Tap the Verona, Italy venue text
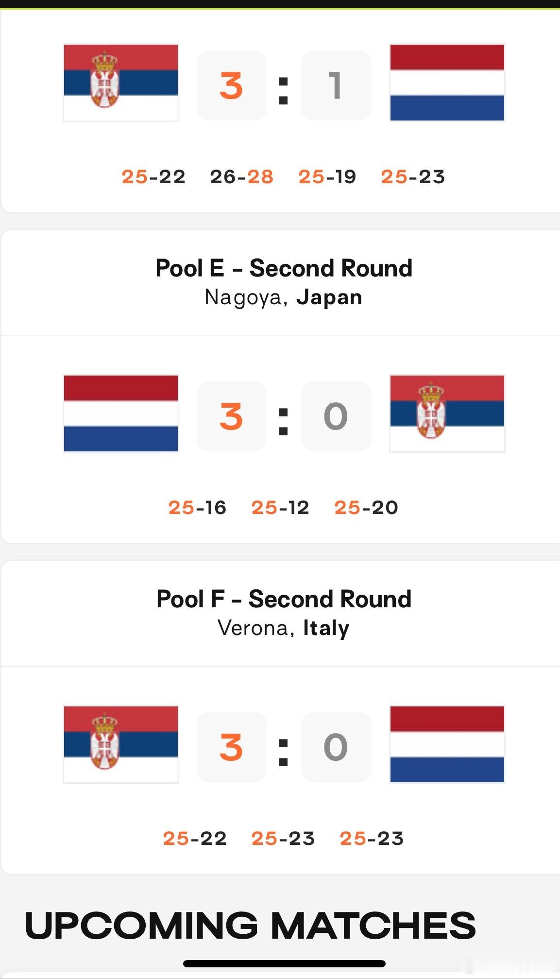Image resolution: width=560 pixels, height=979 pixels. [x=284, y=628]
